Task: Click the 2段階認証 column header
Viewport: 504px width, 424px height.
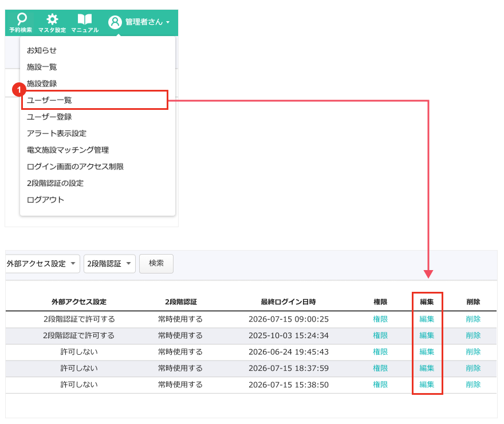Action: [x=181, y=302]
